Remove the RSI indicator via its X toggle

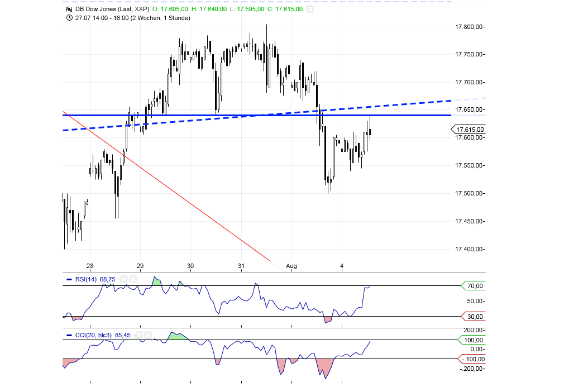click(x=133, y=279)
